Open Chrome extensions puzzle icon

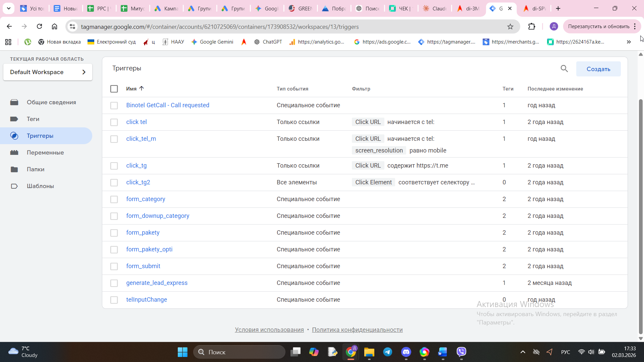pos(532,26)
